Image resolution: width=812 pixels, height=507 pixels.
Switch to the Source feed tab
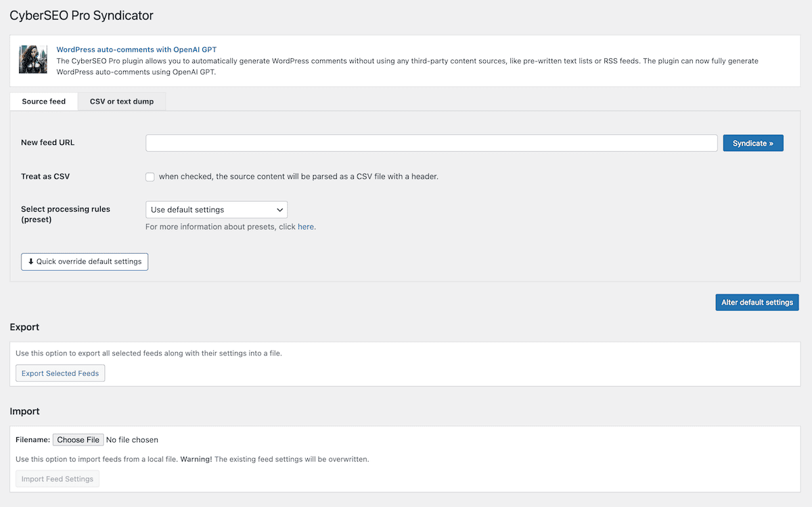coord(44,102)
